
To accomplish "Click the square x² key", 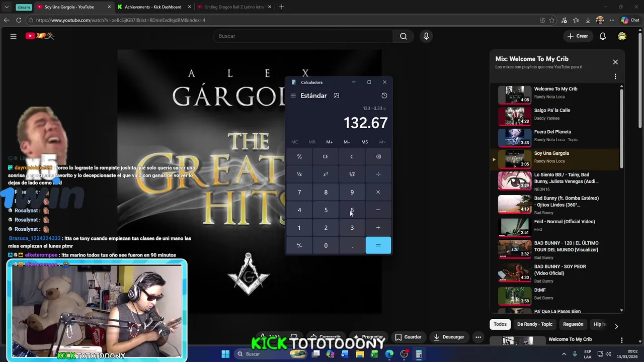I will (x=326, y=174).
